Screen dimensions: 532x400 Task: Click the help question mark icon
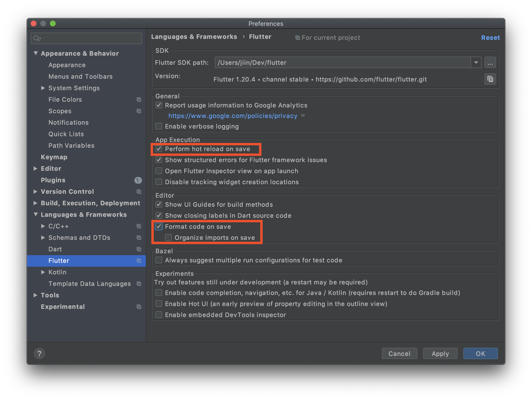coord(39,353)
